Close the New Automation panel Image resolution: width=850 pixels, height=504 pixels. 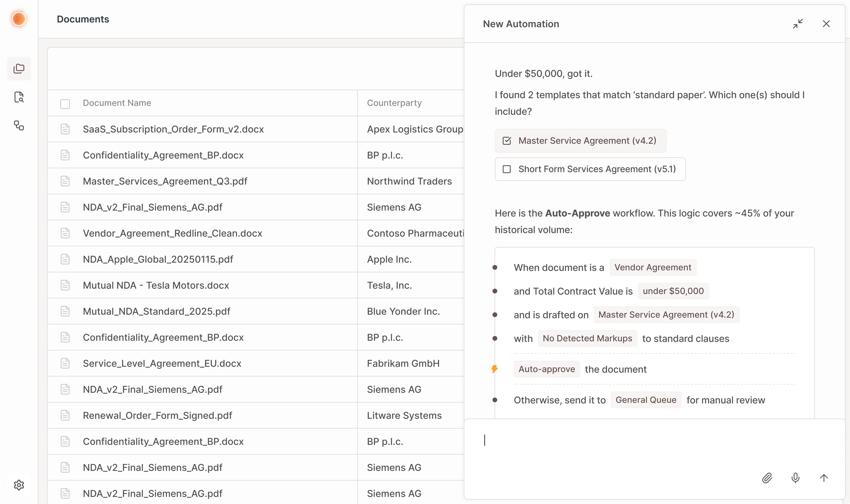tap(826, 24)
